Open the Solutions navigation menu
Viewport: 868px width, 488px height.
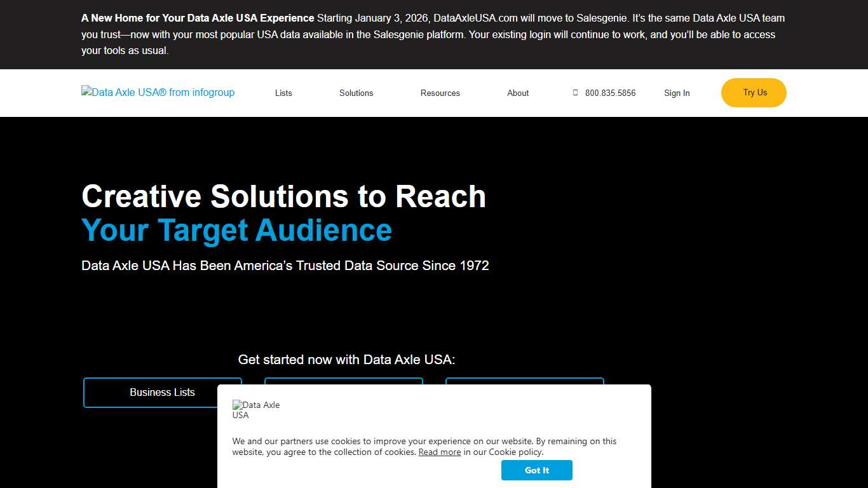356,93
